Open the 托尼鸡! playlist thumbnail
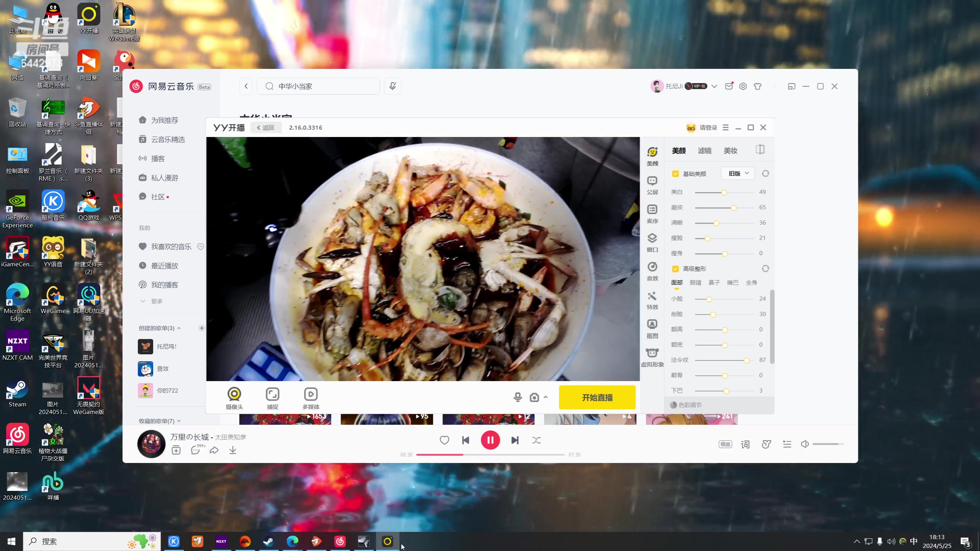The image size is (980, 551). [x=145, y=347]
